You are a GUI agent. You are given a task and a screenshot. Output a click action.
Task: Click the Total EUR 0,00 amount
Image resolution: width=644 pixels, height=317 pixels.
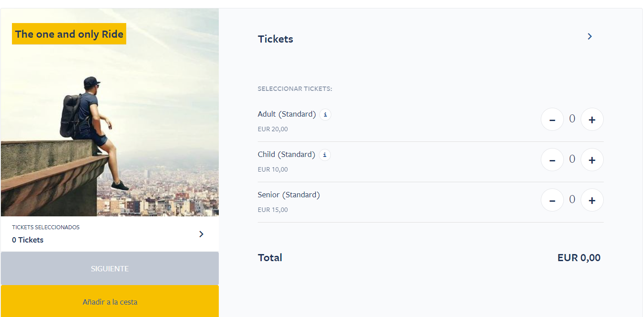click(x=579, y=258)
